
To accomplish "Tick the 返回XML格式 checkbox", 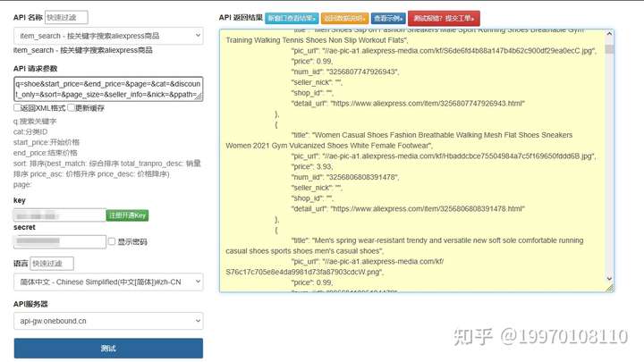I will [17, 107].
